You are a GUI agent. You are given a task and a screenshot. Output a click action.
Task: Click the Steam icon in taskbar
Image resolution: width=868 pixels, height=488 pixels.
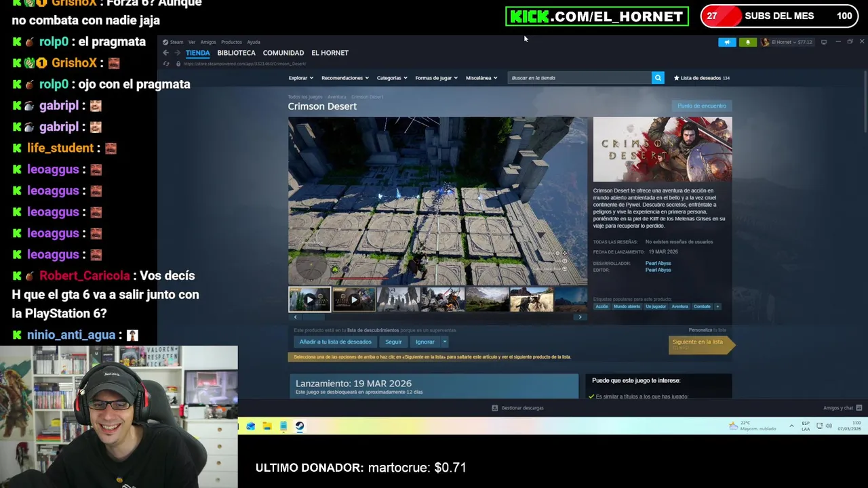pos(300,426)
